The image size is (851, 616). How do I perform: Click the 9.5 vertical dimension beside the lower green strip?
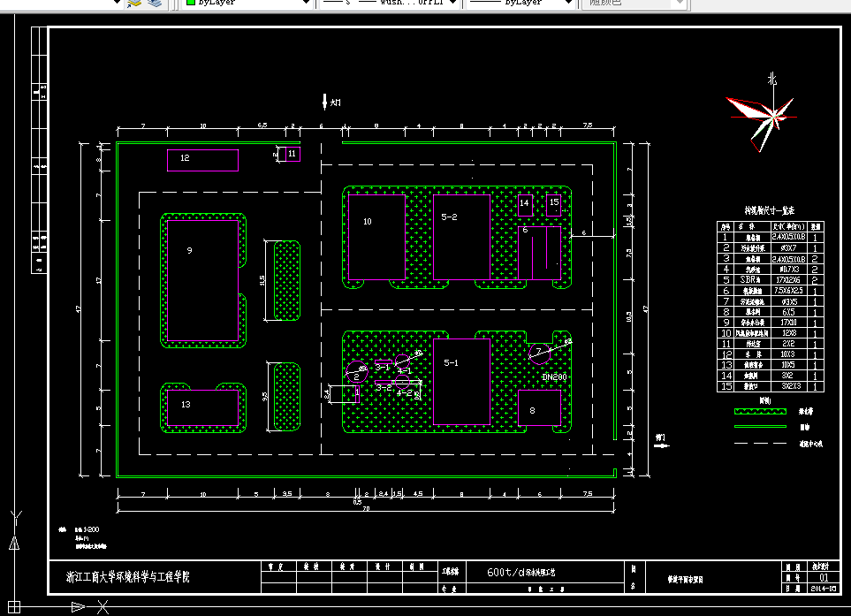(265, 397)
